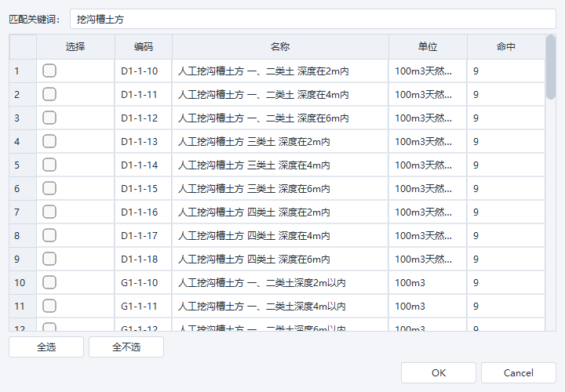Click the 单位 column header
565x392 pixels.
(x=428, y=47)
